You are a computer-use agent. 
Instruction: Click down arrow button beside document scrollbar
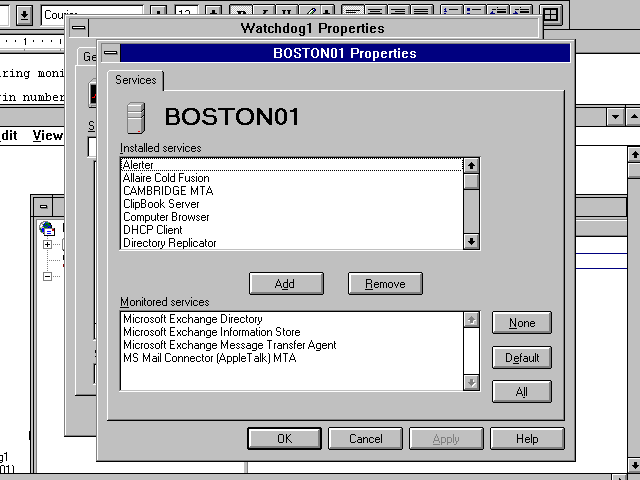[616, 118]
